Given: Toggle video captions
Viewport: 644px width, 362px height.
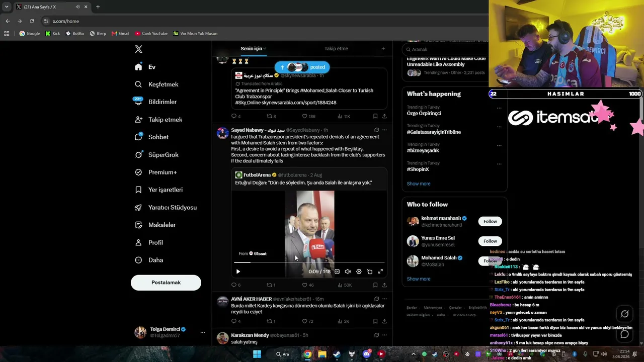Looking at the screenshot, I should (337, 271).
